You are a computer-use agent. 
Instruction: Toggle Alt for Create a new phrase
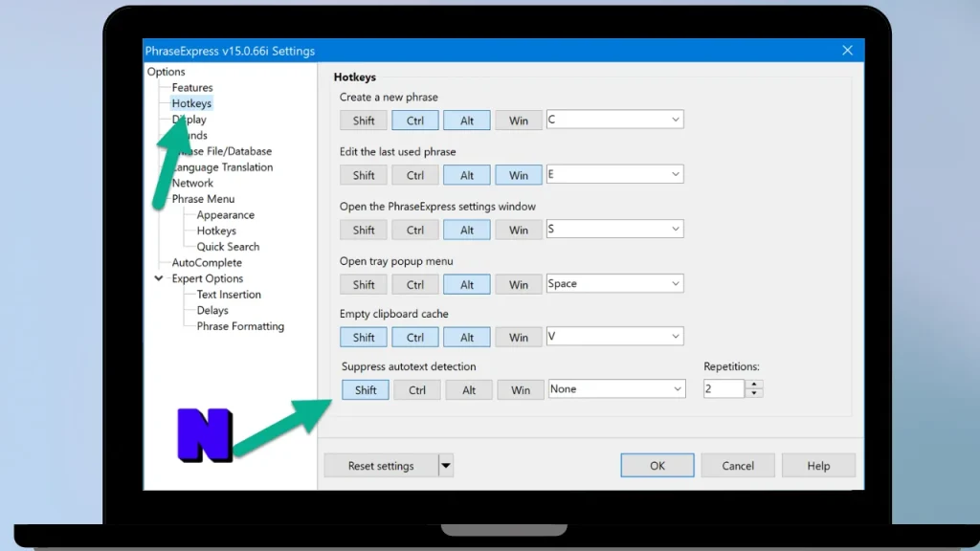(467, 121)
